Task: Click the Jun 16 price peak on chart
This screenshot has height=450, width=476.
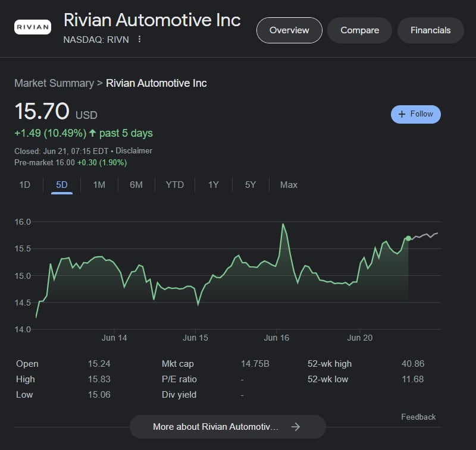Action: coord(283,224)
